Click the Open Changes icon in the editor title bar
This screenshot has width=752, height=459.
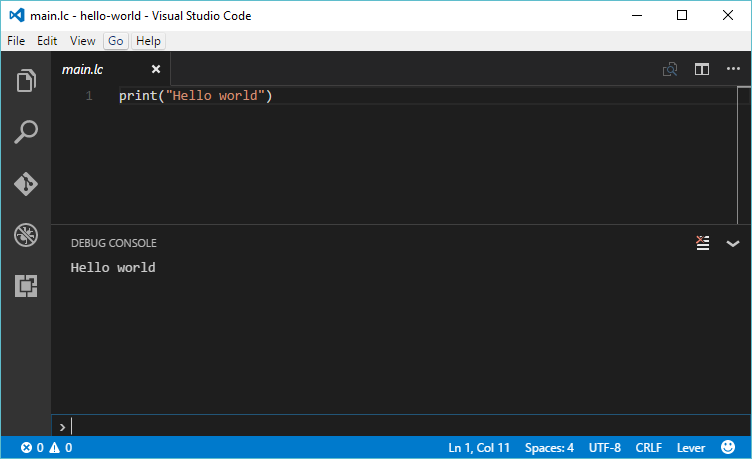pyautogui.click(x=670, y=69)
